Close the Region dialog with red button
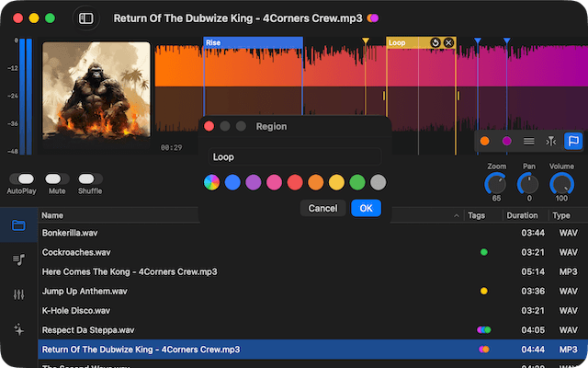Viewport: 588px width, 368px height. 209,126
